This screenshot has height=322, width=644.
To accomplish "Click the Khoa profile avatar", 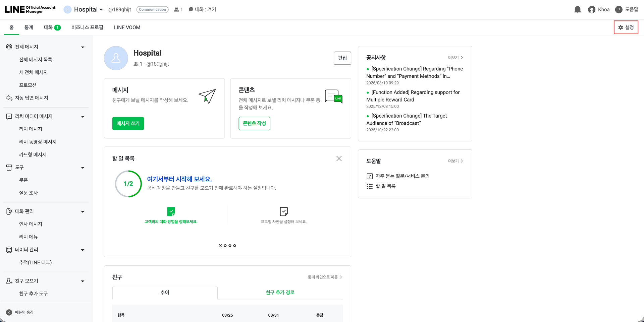I will (591, 9).
